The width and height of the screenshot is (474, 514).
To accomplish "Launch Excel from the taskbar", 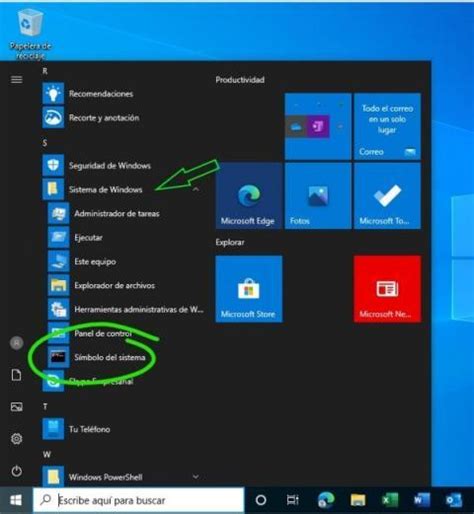I will 390,500.
